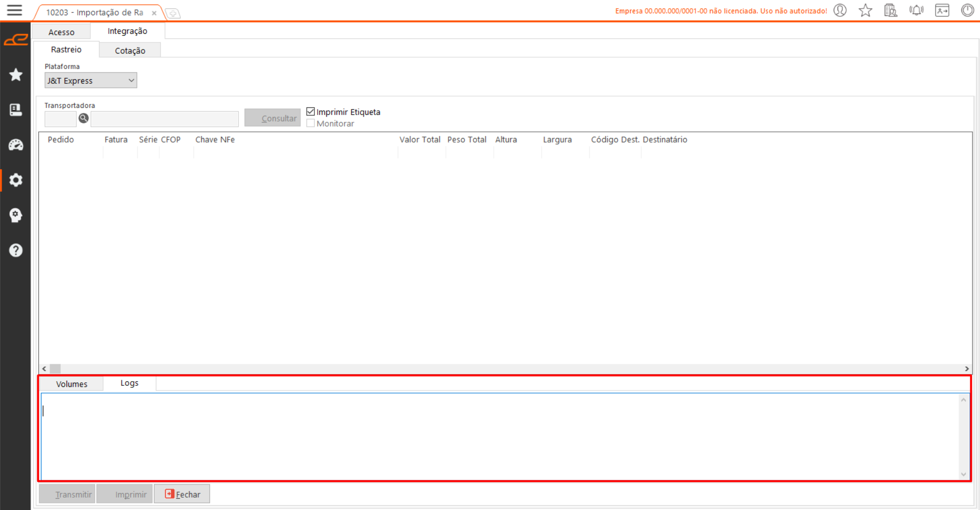Click the user profile icon in top bar

pyautogui.click(x=840, y=10)
